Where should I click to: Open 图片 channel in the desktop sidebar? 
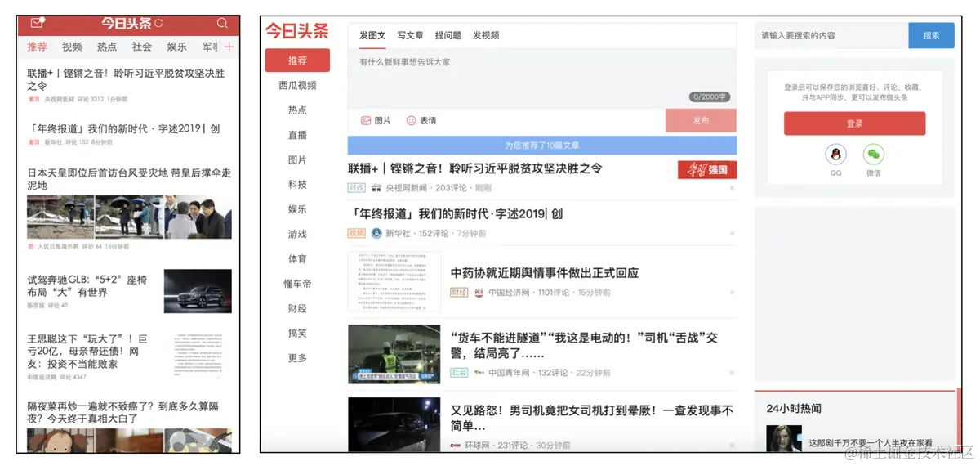pos(297,159)
